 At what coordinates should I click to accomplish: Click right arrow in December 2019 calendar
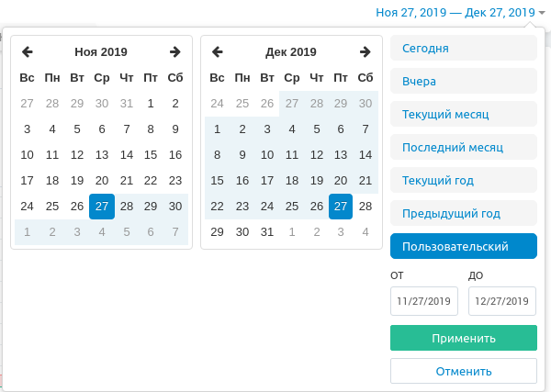point(365,52)
